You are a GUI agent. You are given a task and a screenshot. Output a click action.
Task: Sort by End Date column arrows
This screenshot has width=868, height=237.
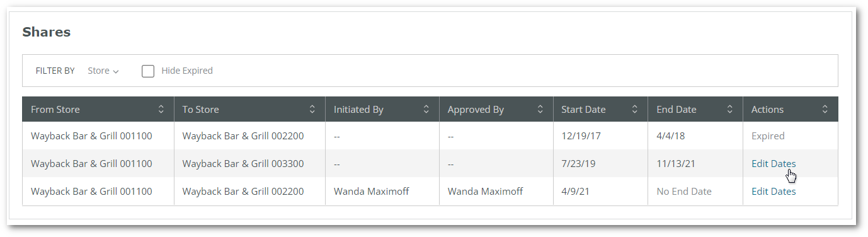(x=729, y=109)
